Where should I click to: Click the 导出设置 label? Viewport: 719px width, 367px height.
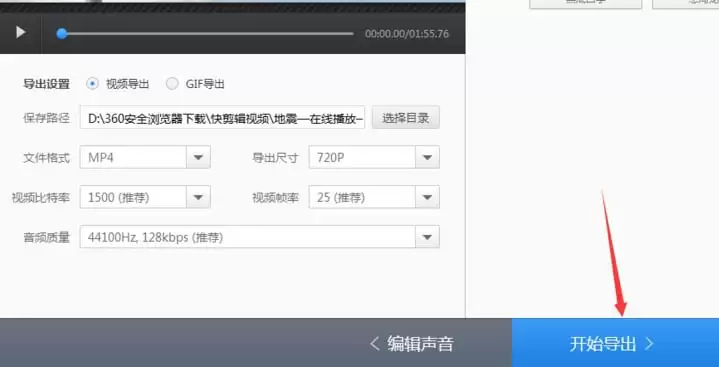(x=46, y=84)
